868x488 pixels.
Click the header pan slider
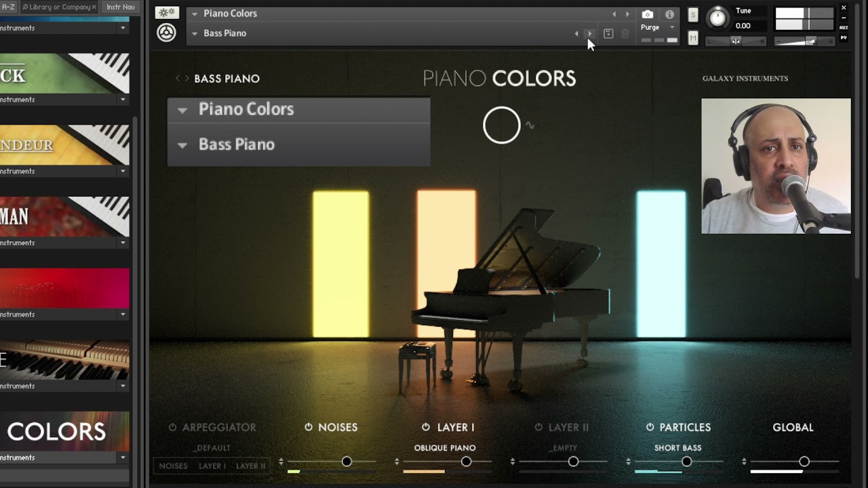[736, 41]
